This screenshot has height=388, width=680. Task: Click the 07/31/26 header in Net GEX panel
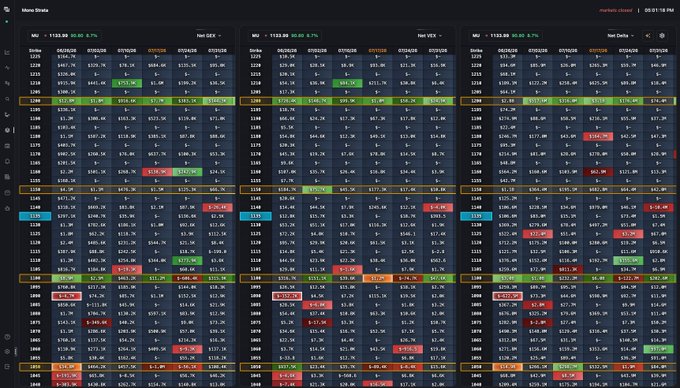[x=217, y=51]
